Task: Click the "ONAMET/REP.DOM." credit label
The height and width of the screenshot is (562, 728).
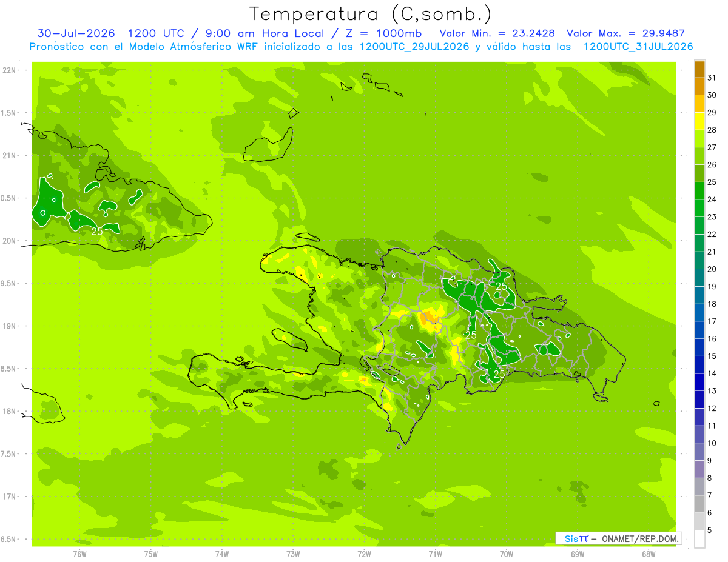Action: click(641, 538)
